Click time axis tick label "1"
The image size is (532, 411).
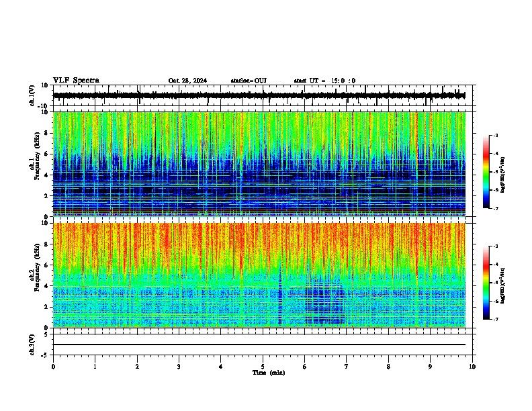point(95,367)
